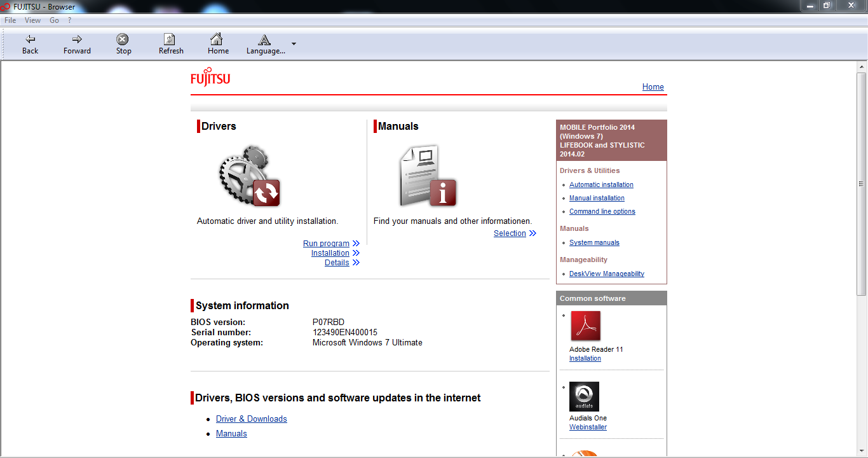This screenshot has height=458, width=868.
Task: Click the Drivers gear icon
Action: point(249,176)
